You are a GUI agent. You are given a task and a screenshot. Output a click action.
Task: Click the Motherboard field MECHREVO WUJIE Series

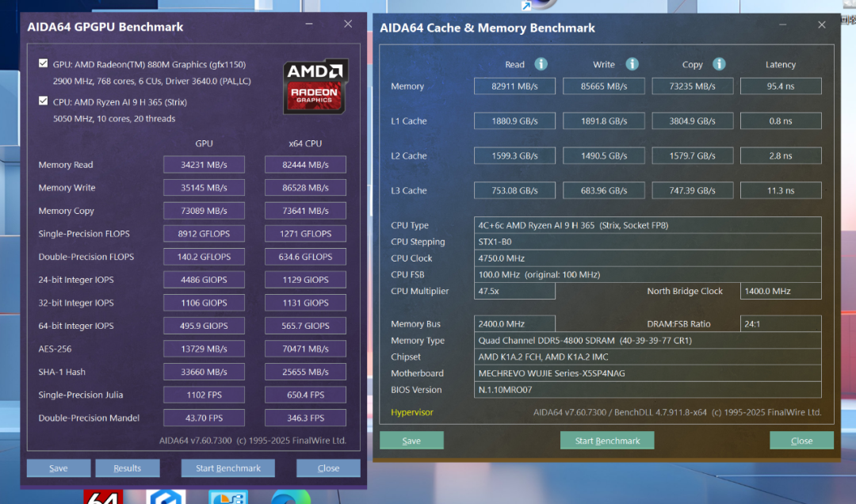648,373
